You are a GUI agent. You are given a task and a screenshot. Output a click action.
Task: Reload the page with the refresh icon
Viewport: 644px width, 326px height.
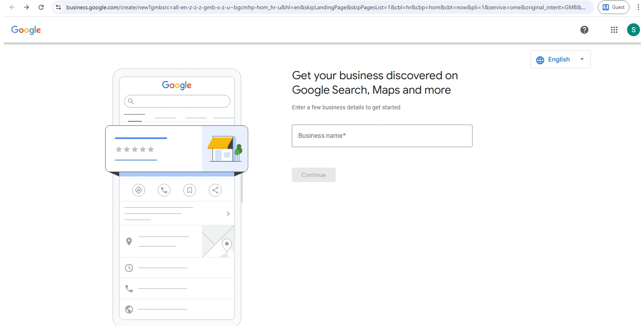coord(41,7)
